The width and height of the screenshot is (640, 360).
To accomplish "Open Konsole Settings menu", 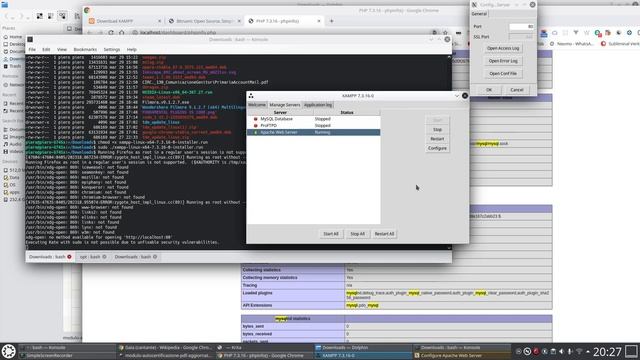I will pos(111,49).
